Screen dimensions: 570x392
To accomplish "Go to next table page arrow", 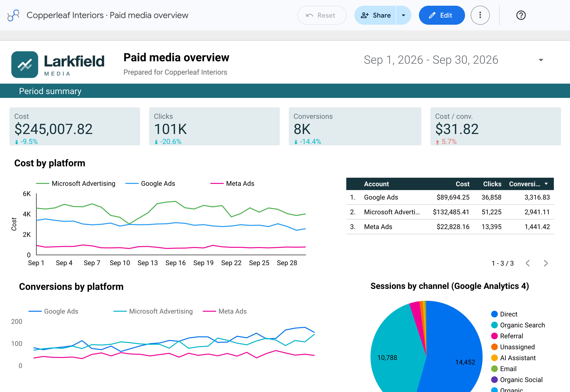I will [546, 263].
